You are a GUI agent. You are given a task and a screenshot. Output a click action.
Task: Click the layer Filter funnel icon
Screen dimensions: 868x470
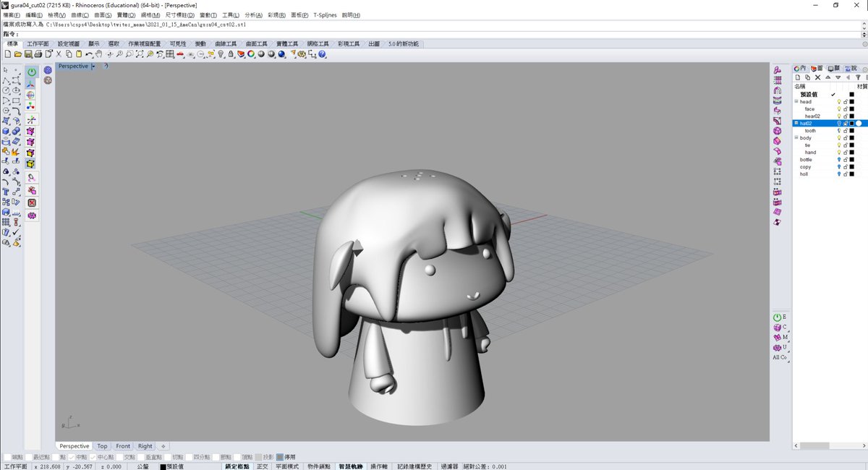click(858, 77)
